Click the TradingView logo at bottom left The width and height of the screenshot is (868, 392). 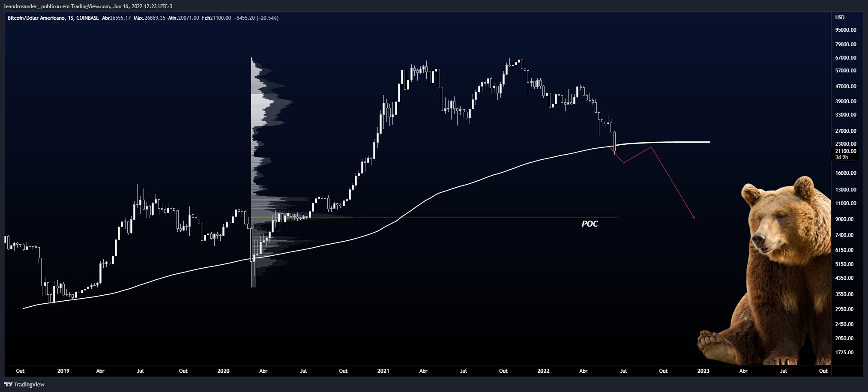coord(24,384)
